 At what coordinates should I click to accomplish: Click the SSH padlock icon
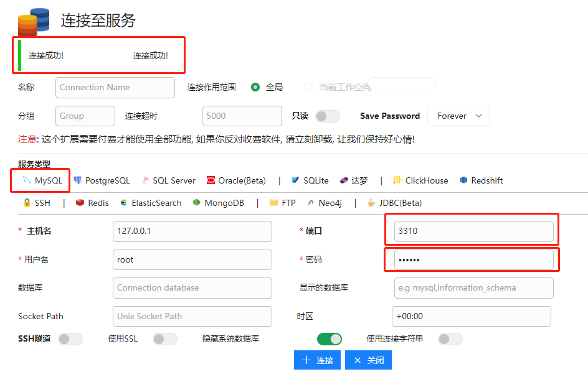[27, 203]
